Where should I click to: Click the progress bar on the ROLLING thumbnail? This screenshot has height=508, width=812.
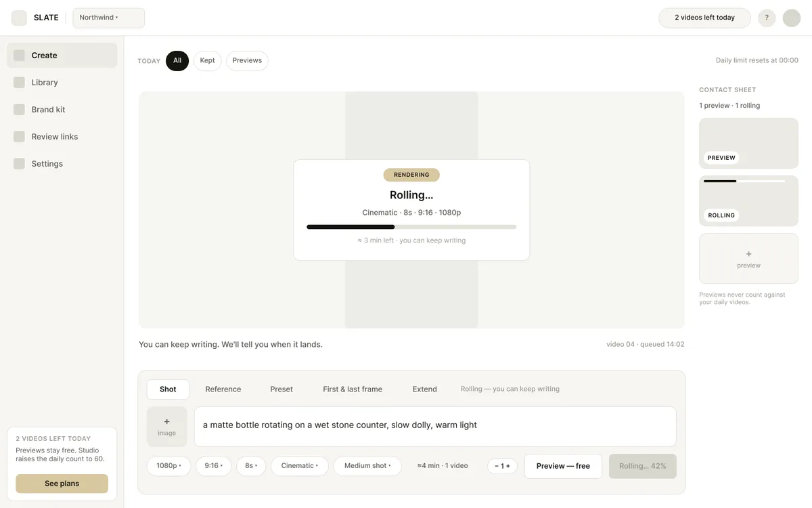tap(744, 181)
